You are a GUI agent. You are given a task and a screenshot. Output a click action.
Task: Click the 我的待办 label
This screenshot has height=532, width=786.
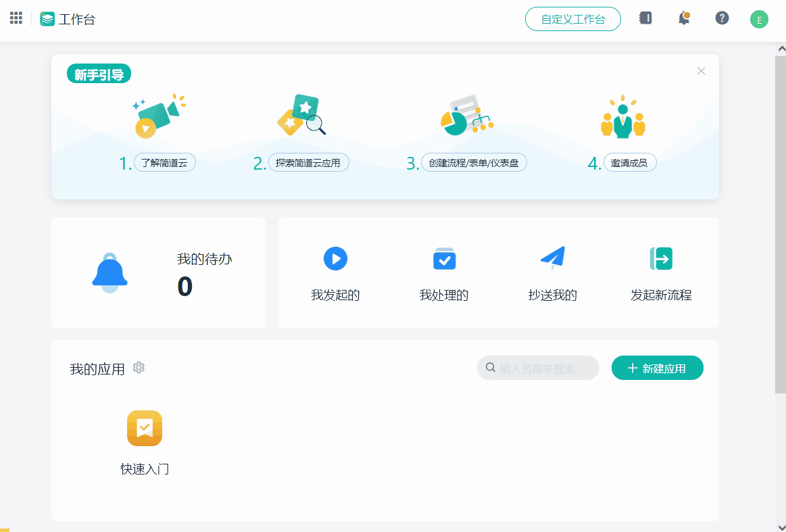click(205, 259)
